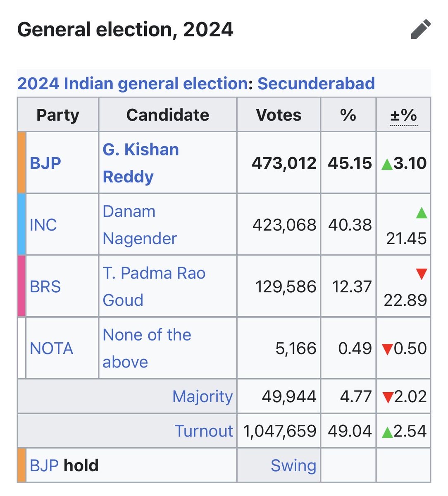Viewport: 448px width, 496px height.
Task: Open T. Padma Rao Goud's page
Action: (154, 286)
